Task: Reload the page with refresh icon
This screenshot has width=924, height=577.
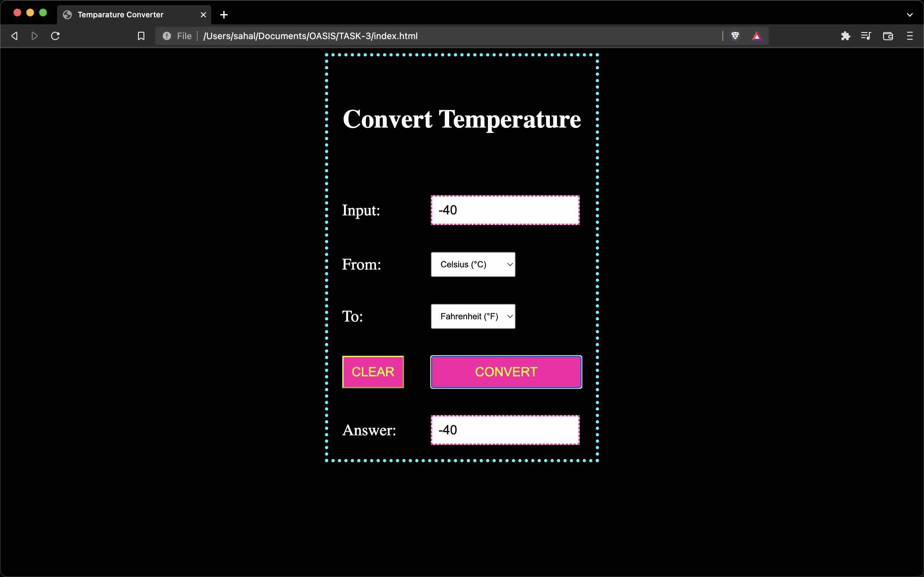Action: 56,36
